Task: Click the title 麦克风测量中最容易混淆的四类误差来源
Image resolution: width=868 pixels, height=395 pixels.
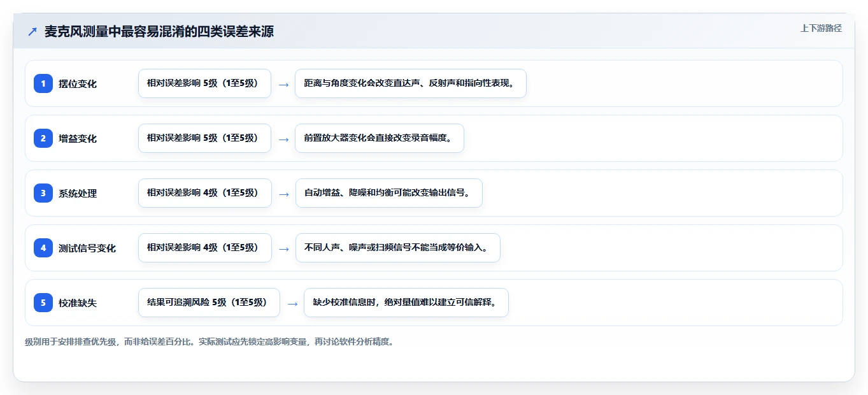Action: pyautogui.click(x=159, y=31)
